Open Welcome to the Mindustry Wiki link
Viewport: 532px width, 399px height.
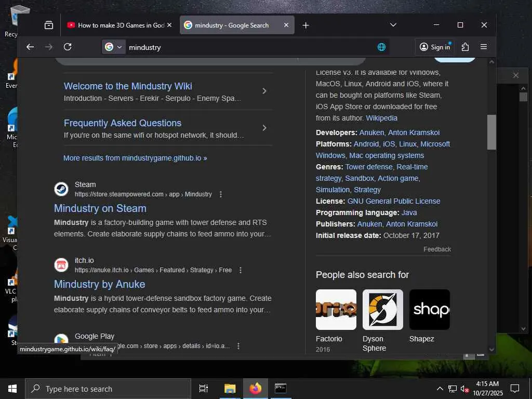click(x=128, y=86)
